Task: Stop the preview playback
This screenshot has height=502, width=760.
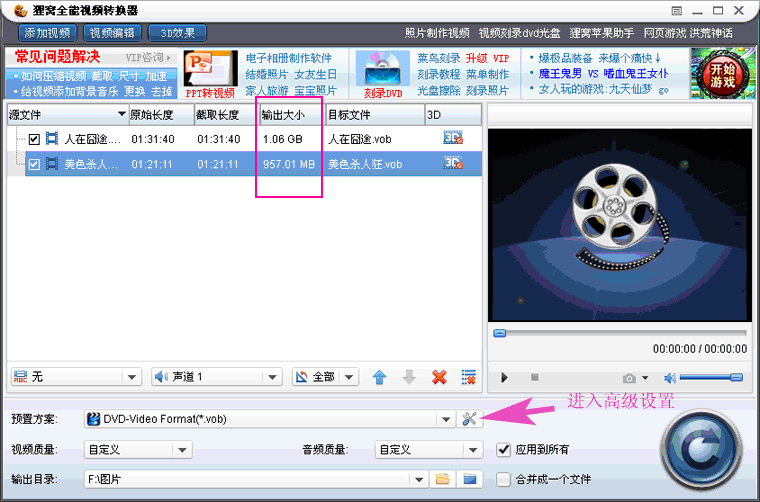Action: 535,377
